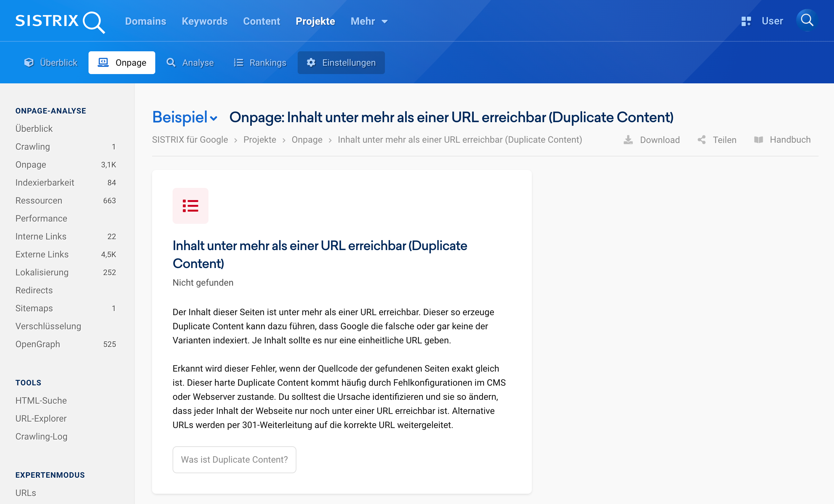Click the Überblick cube icon in subnav

click(x=29, y=63)
